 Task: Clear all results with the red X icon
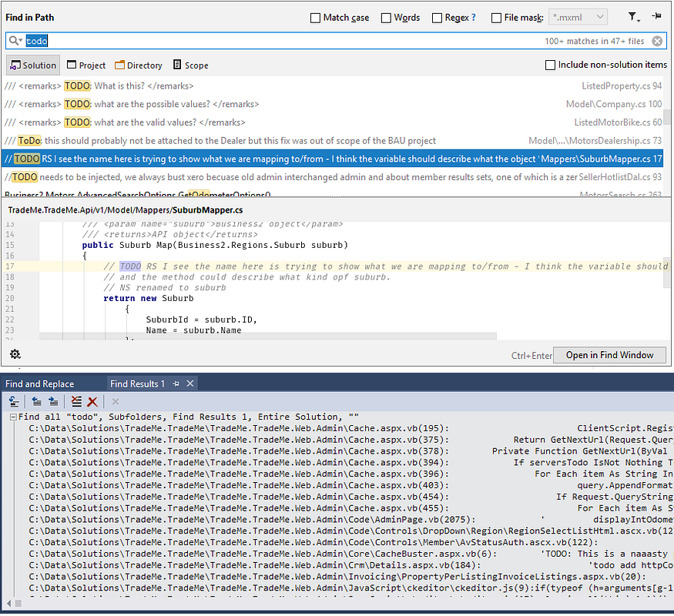click(x=91, y=401)
